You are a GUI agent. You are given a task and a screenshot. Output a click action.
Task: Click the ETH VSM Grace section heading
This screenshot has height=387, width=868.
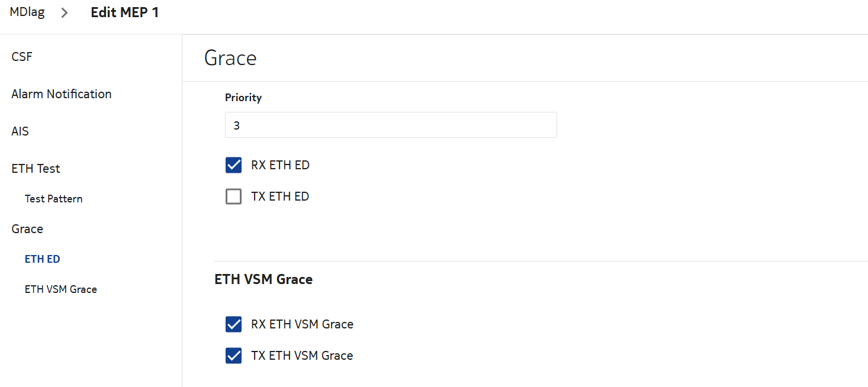pos(263,279)
